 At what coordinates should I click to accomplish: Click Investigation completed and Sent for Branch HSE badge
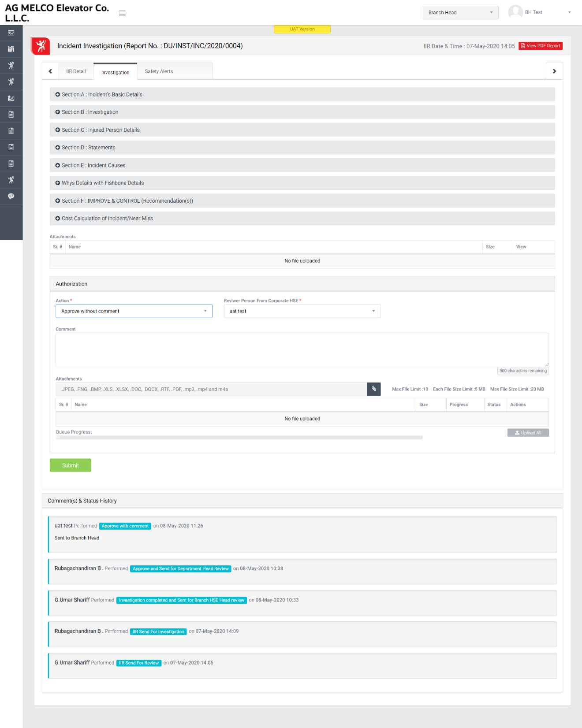pyautogui.click(x=182, y=600)
